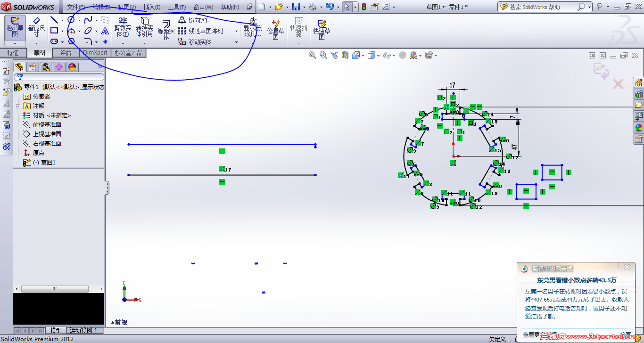Pick the Line sketch tool
Screen dimensions: 644x343
[x=54, y=20]
